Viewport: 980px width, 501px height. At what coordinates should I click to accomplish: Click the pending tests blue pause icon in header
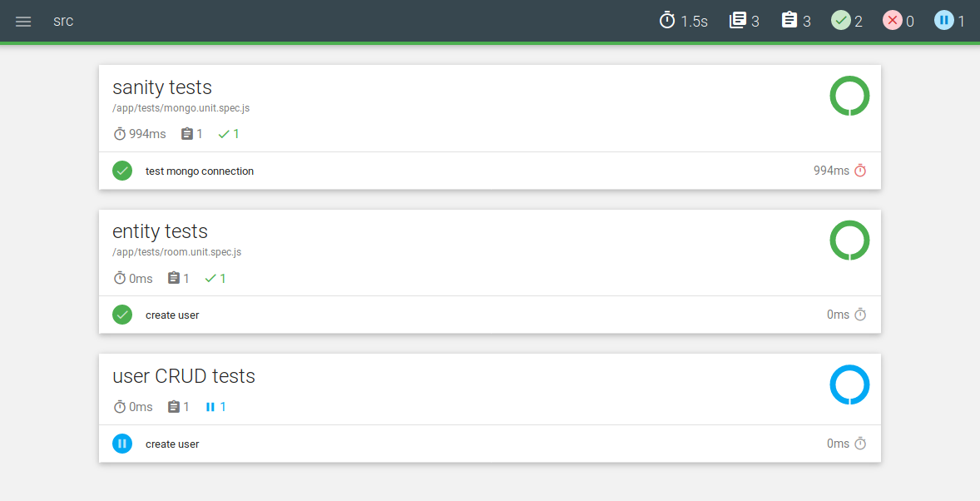coord(944,21)
